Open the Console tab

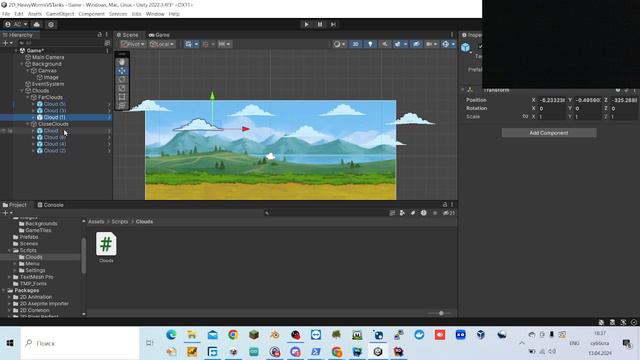coord(51,205)
